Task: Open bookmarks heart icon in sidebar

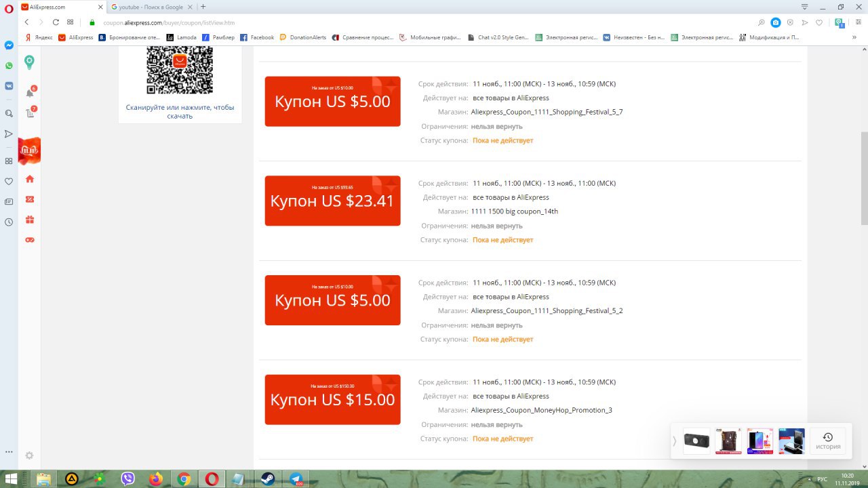Action: [x=9, y=181]
